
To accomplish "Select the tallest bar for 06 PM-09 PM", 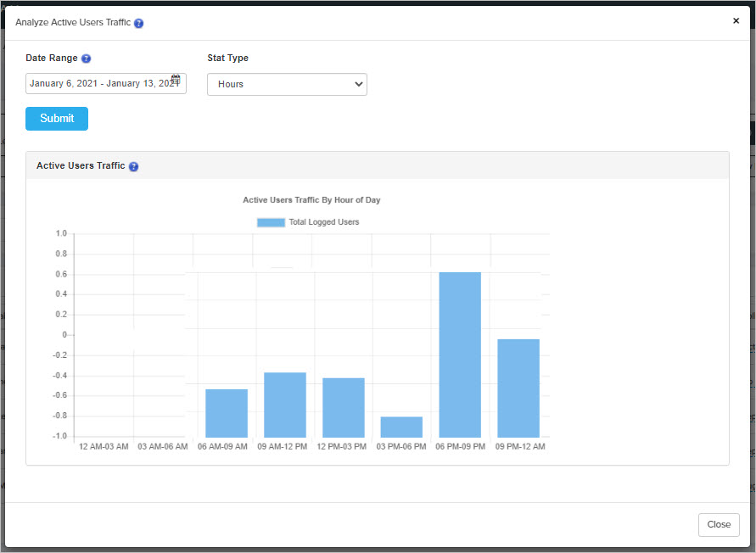I will [x=460, y=355].
